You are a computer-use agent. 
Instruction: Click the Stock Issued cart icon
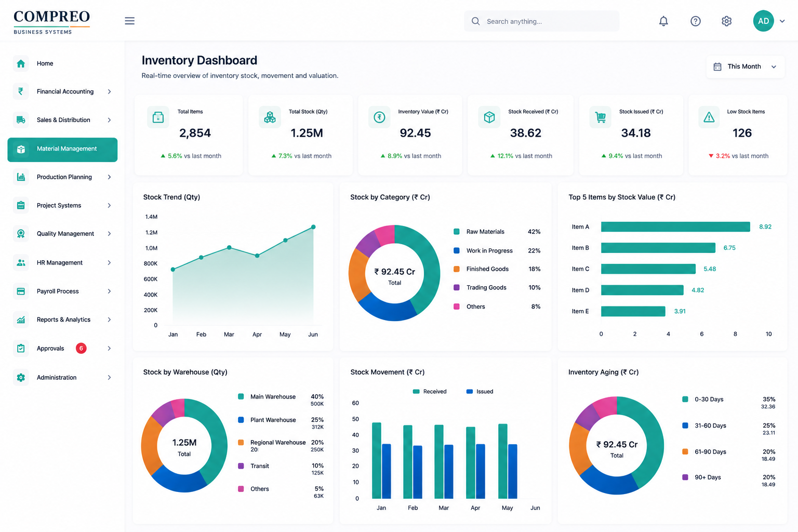601,117
